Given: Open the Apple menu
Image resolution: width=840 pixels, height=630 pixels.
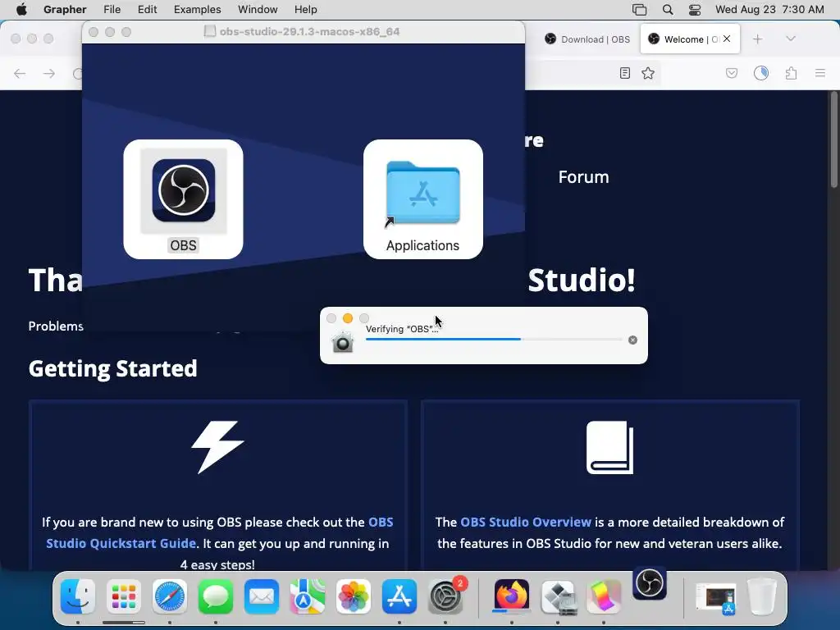Looking at the screenshot, I should [21, 10].
